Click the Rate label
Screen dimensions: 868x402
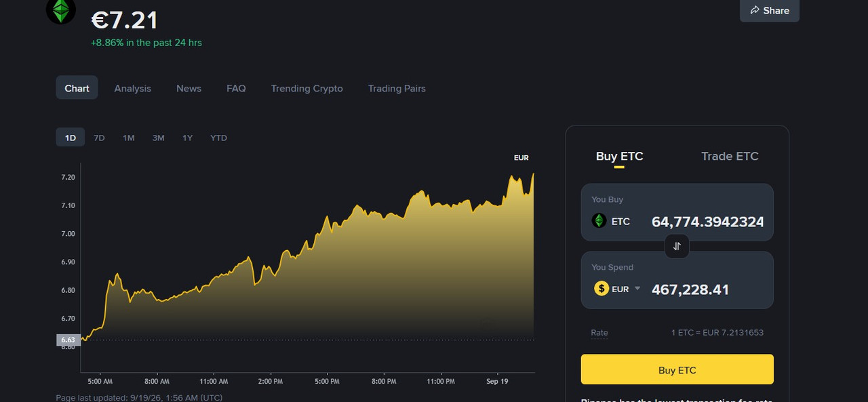coord(599,332)
